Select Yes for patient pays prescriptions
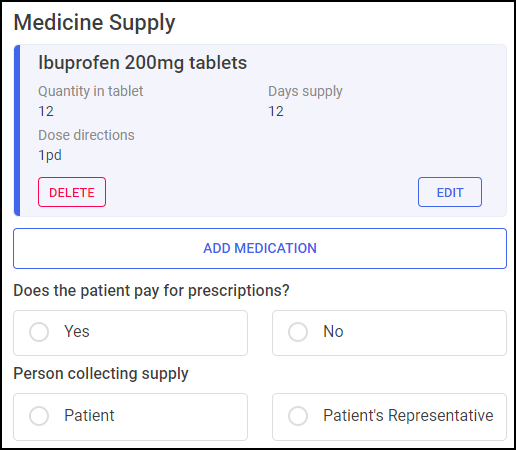516x450 pixels. tap(130, 333)
